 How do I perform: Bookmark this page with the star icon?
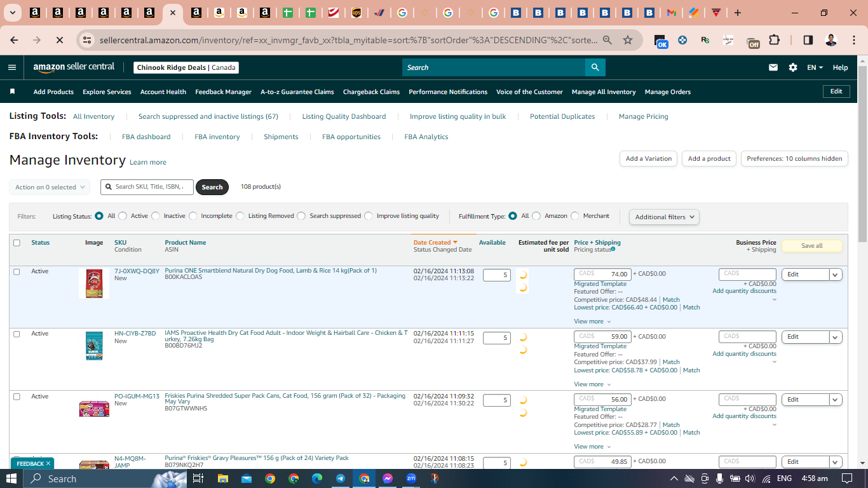[x=628, y=40]
